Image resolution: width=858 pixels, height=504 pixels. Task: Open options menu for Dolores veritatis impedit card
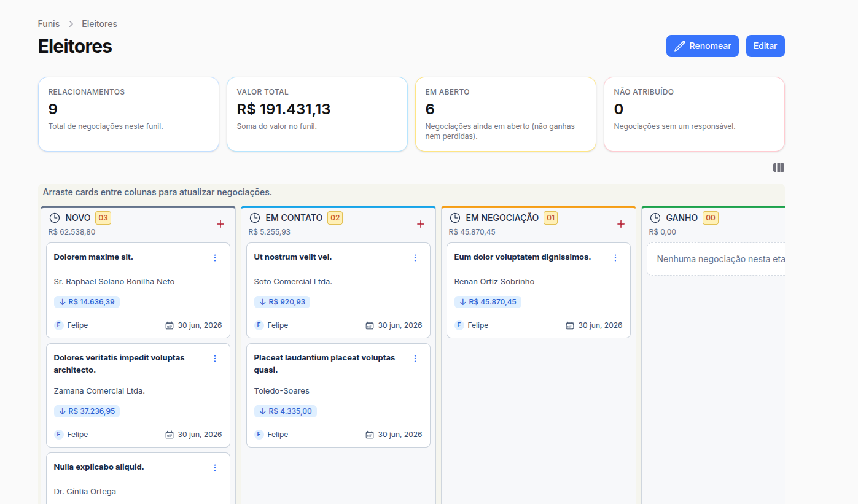click(x=215, y=359)
